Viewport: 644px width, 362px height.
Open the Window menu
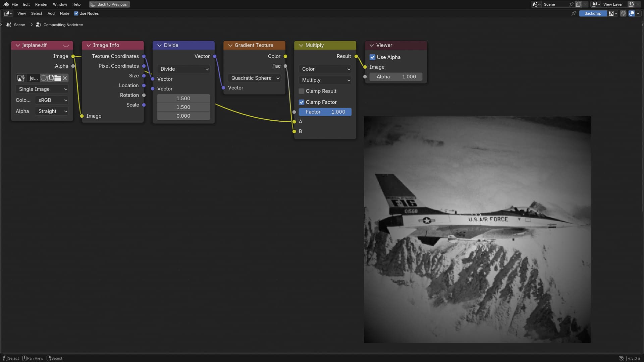60,4
